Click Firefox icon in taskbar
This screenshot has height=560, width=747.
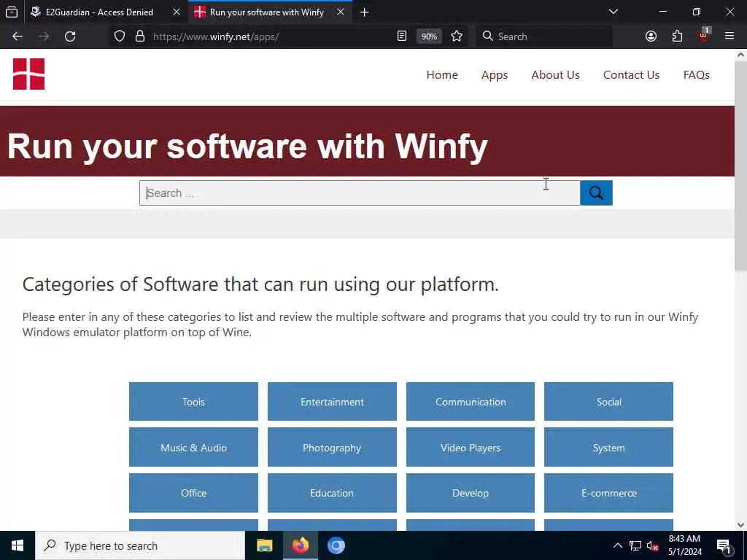click(x=300, y=545)
